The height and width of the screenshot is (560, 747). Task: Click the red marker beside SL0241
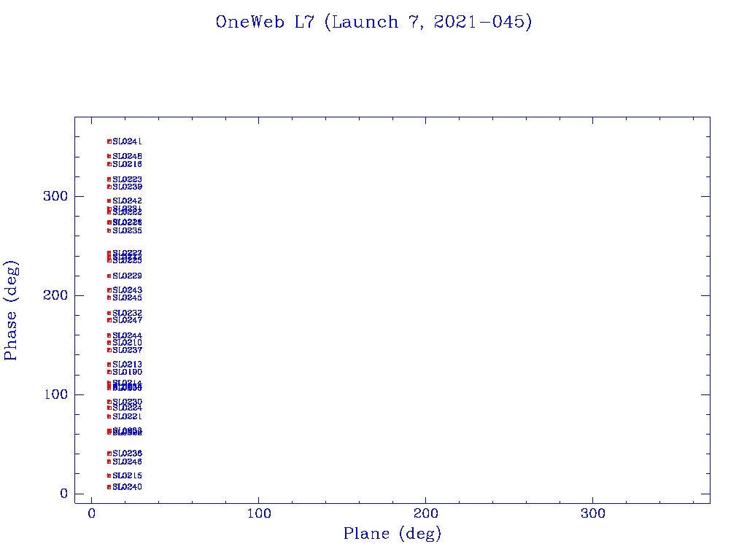(109, 141)
